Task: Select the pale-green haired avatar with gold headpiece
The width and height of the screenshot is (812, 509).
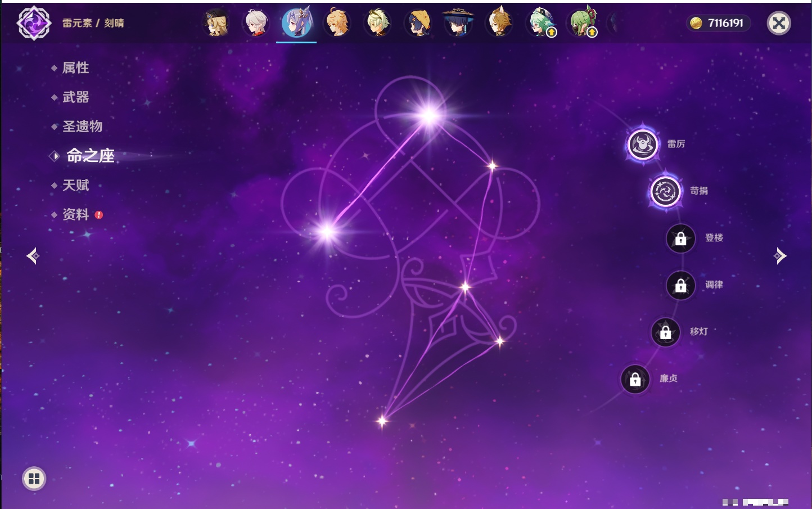Action: click(x=378, y=23)
